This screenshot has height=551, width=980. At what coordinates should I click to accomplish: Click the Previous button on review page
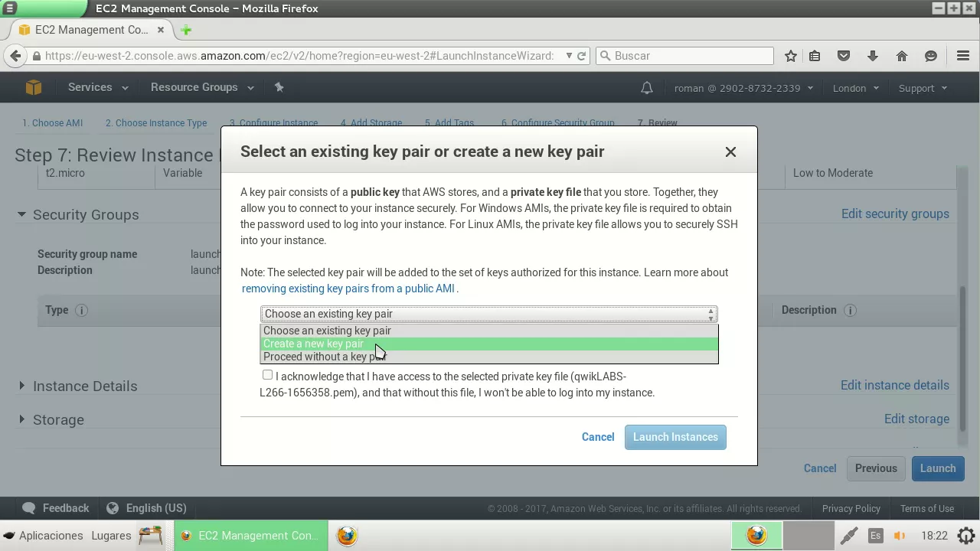tap(876, 468)
